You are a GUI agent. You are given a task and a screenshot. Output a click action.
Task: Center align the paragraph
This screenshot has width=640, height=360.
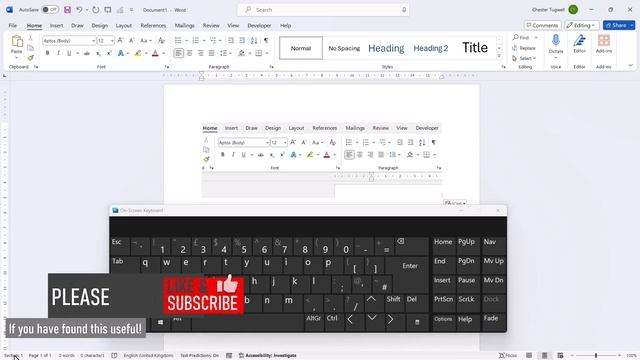click(x=189, y=53)
